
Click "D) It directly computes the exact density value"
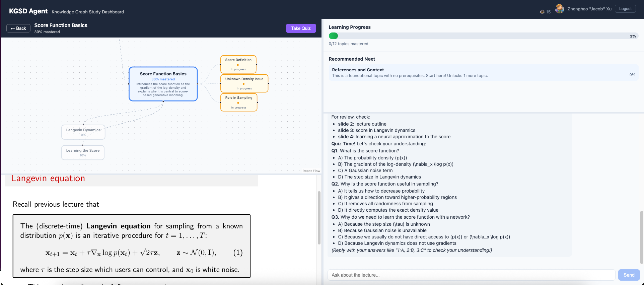click(x=388, y=210)
